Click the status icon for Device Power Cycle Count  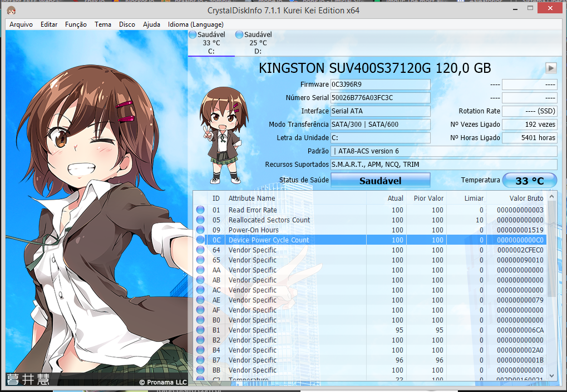(x=200, y=240)
